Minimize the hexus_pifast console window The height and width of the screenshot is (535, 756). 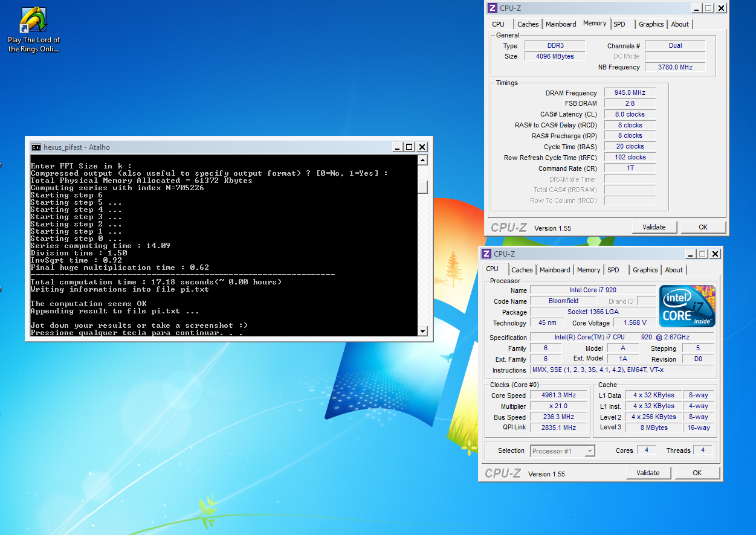click(397, 147)
